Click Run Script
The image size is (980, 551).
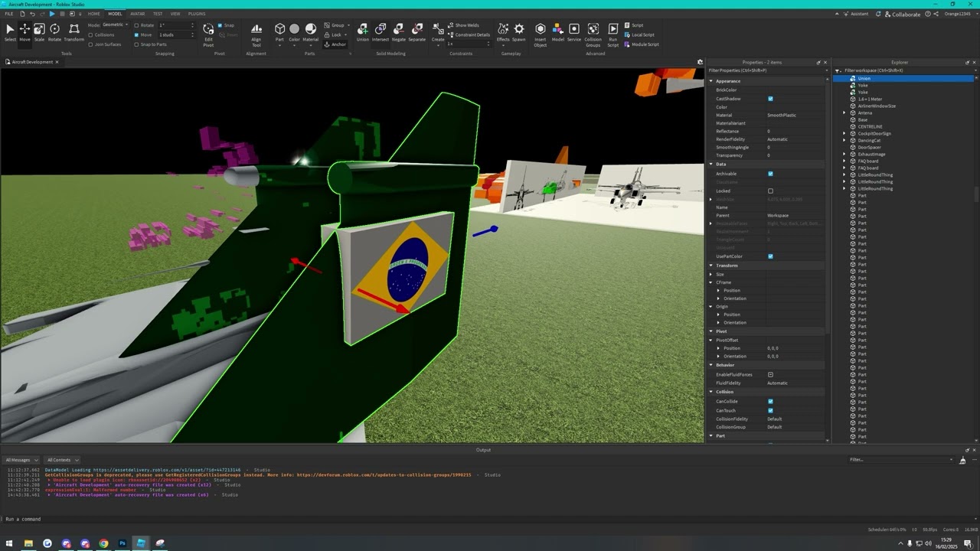pyautogui.click(x=612, y=34)
